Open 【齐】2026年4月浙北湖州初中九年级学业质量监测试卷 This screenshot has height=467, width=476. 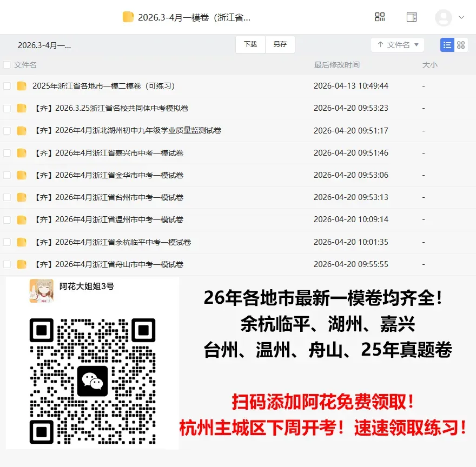127,130
